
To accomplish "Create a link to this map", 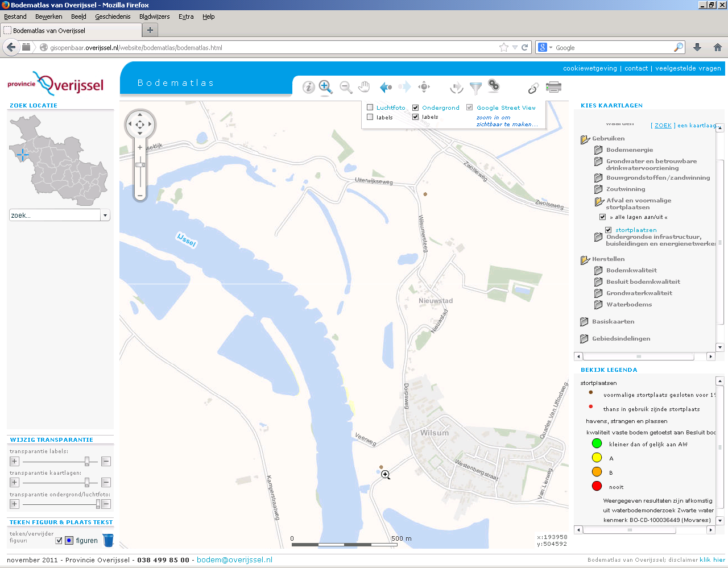I will coord(533,88).
